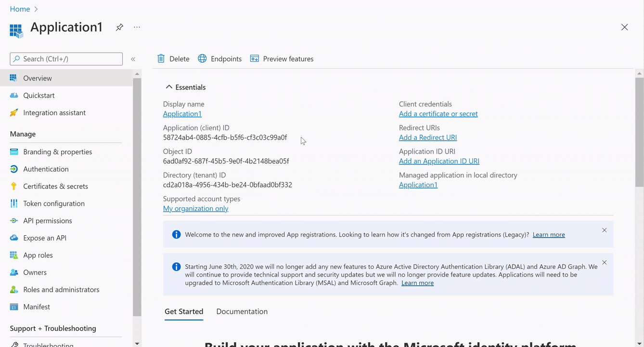Click the Application1 app registration icon
Screen dimensions: 644x347
click(16, 31)
